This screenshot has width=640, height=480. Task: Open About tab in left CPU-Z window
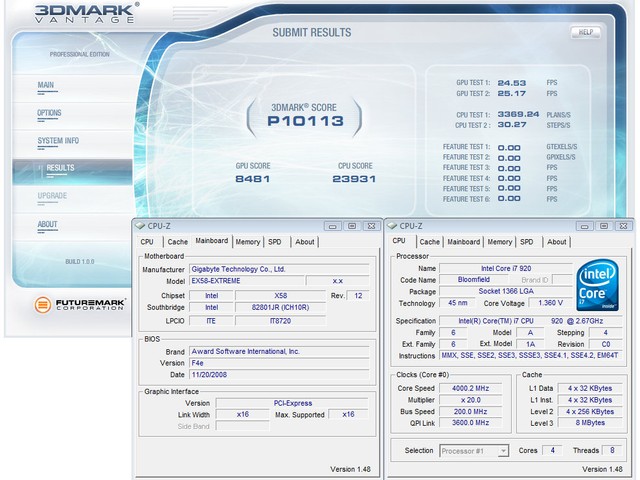tap(305, 242)
